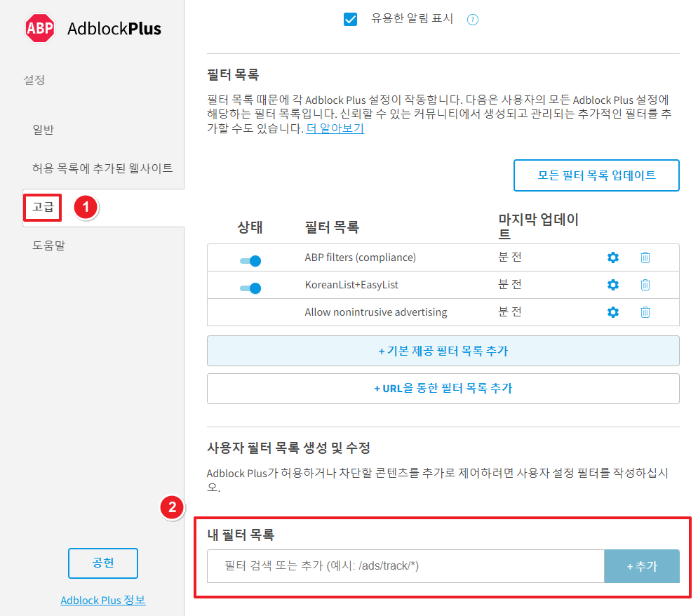This screenshot has height=616, width=698.
Task: Expand URL을 통한 필터 목록 추가 form
Action: pyautogui.click(x=443, y=389)
